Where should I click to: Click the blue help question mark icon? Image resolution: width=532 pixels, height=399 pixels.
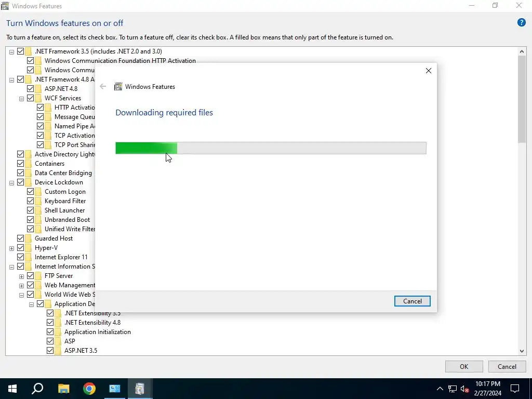click(x=521, y=23)
